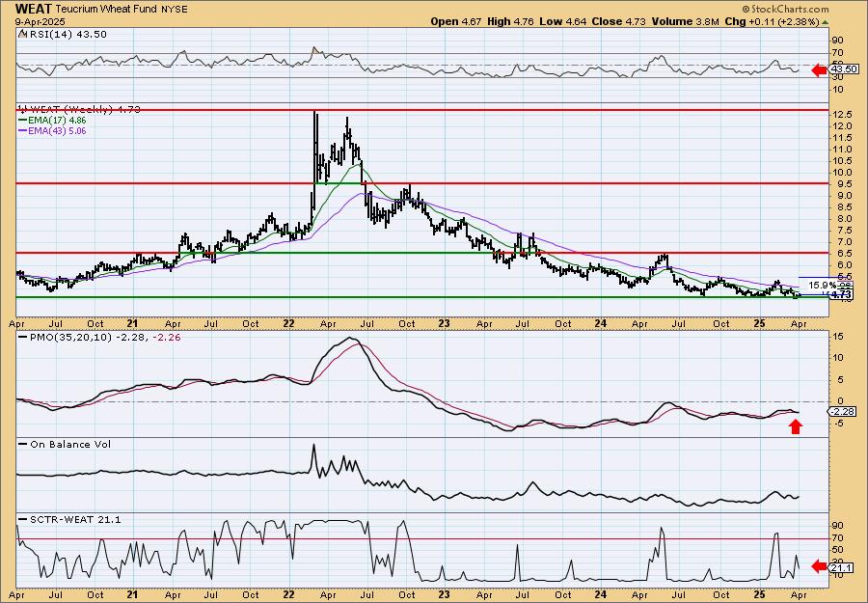
Task: Open the StockCharts.com copyright link
Action: (x=785, y=9)
